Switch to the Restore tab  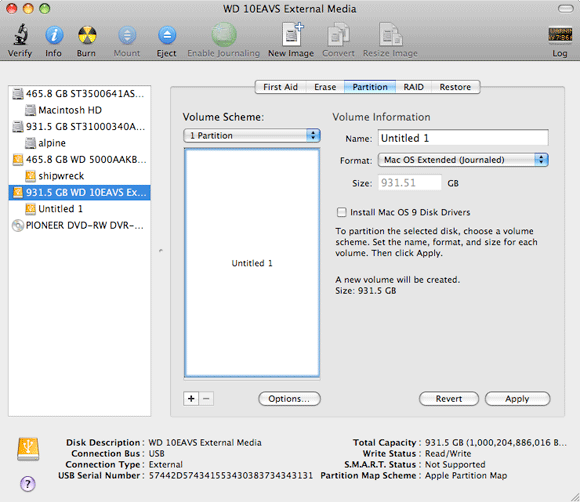tap(455, 87)
